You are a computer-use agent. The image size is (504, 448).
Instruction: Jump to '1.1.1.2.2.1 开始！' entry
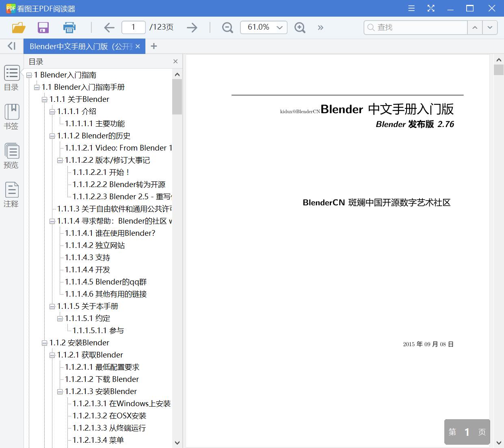coord(101,172)
